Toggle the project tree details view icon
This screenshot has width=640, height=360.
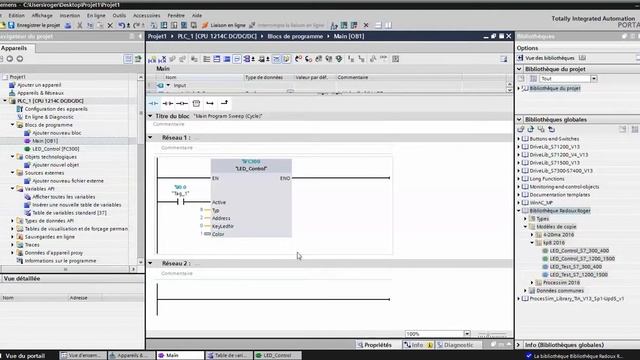(x=128, y=59)
